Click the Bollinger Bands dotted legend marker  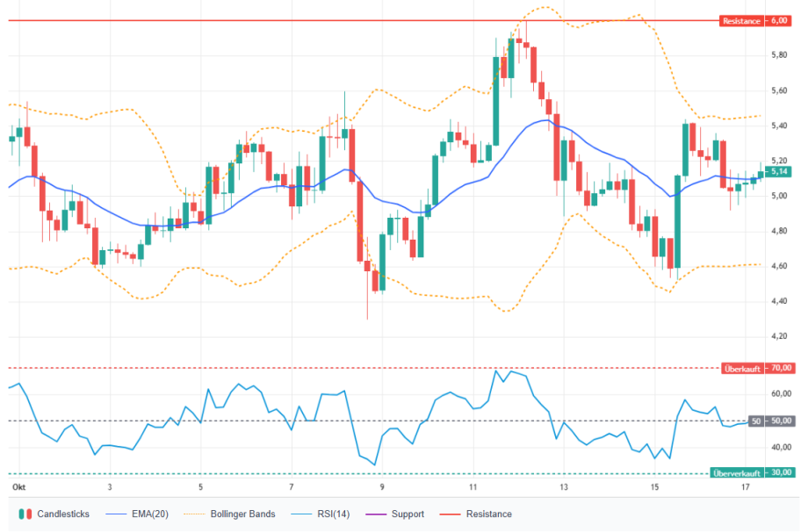(194, 514)
